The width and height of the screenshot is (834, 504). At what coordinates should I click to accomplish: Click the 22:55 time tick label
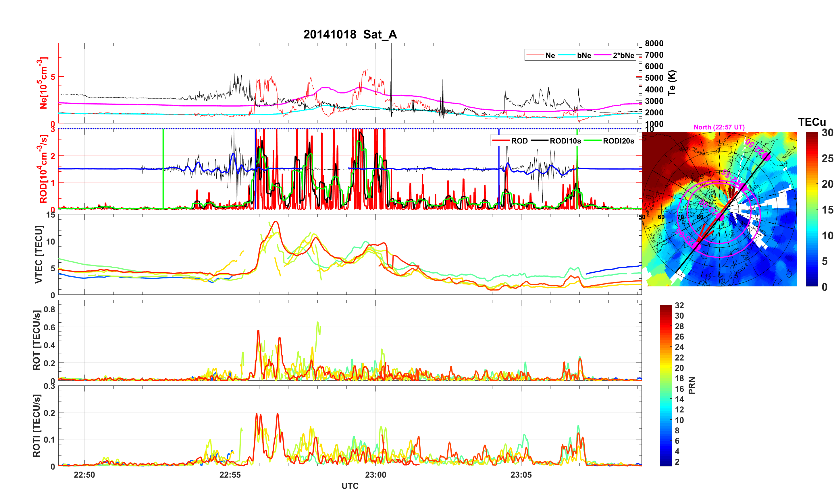click(230, 474)
